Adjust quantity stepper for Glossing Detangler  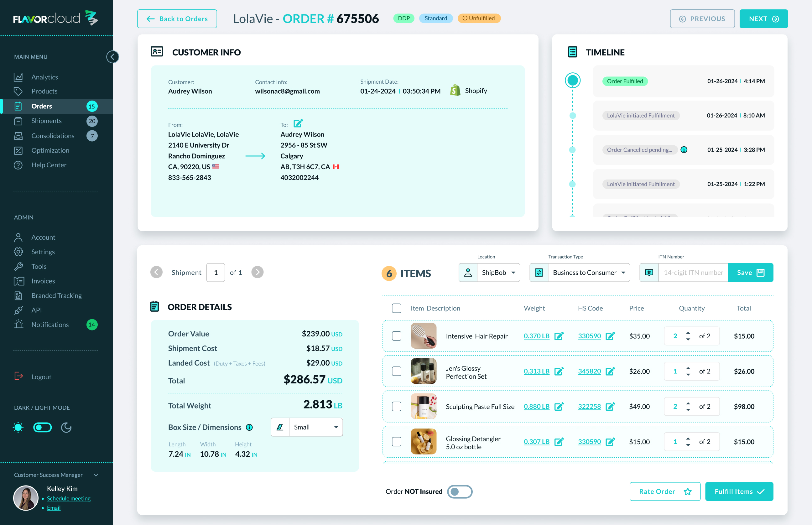tap(688, 442)
